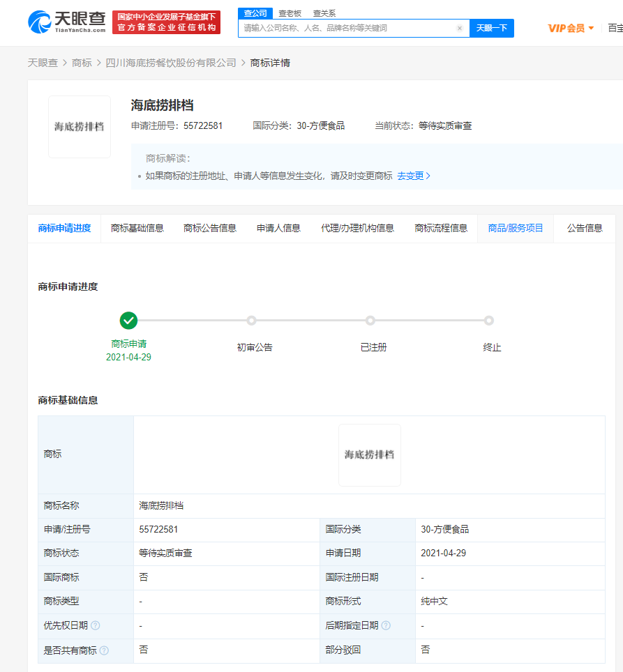
Task: Switch to 代理/办理机构信息 tab
Action: point(358,229)
